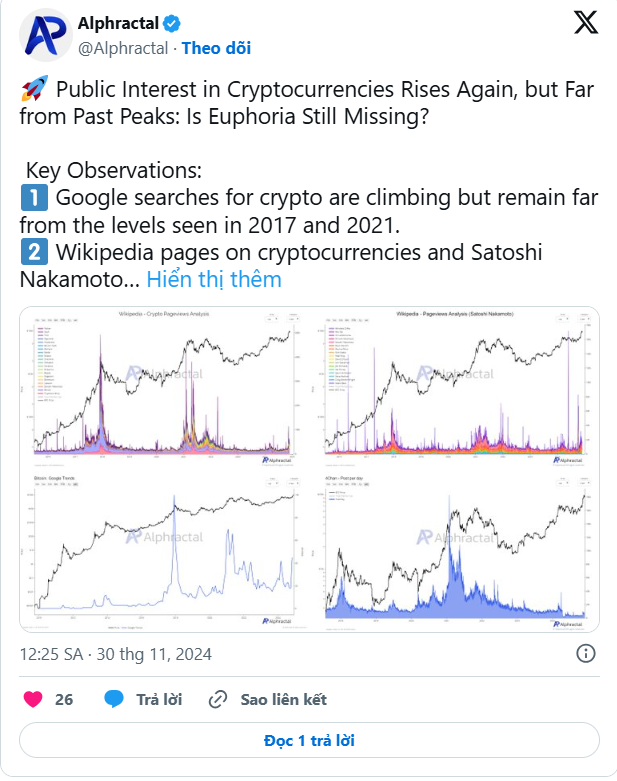This screenshot has width=617, height=781.
Task: Click Sao liên kết to copy link
Action: 284,699
